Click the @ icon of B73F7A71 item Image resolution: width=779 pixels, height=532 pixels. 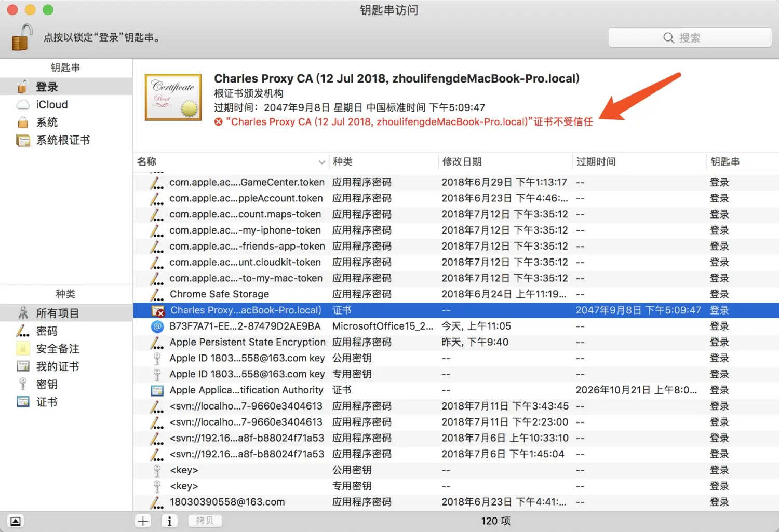[x=157, y=326]
